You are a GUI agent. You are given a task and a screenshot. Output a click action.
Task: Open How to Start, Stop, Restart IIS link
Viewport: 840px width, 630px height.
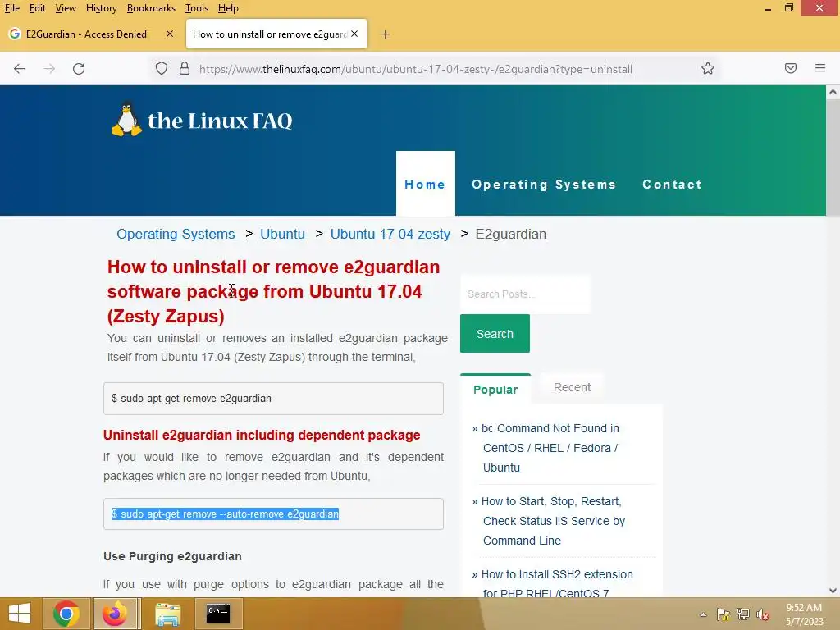tap(554, 521)
